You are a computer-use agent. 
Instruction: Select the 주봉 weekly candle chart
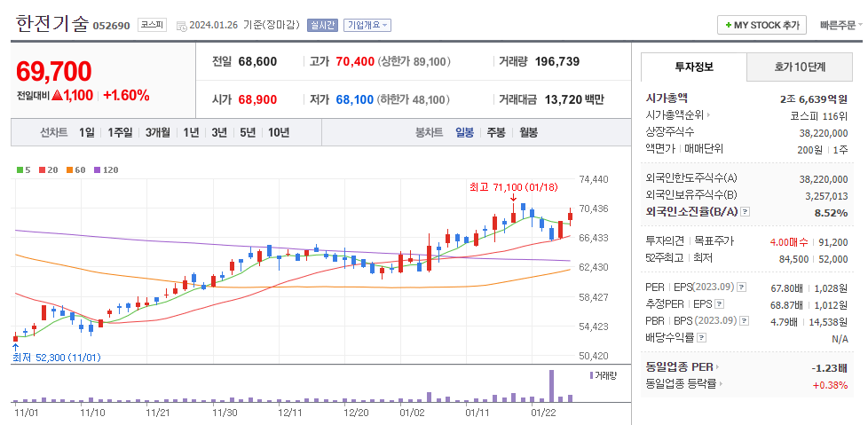496,132
